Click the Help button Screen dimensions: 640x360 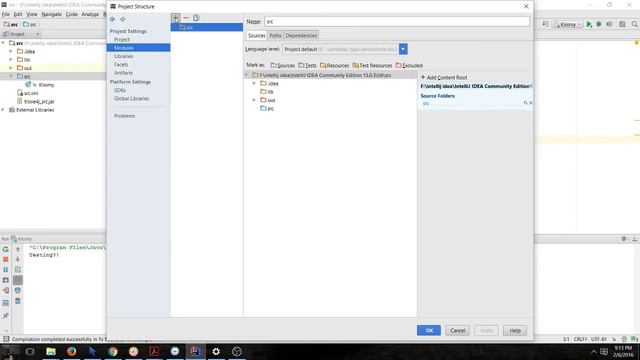(x=515, y=331)
